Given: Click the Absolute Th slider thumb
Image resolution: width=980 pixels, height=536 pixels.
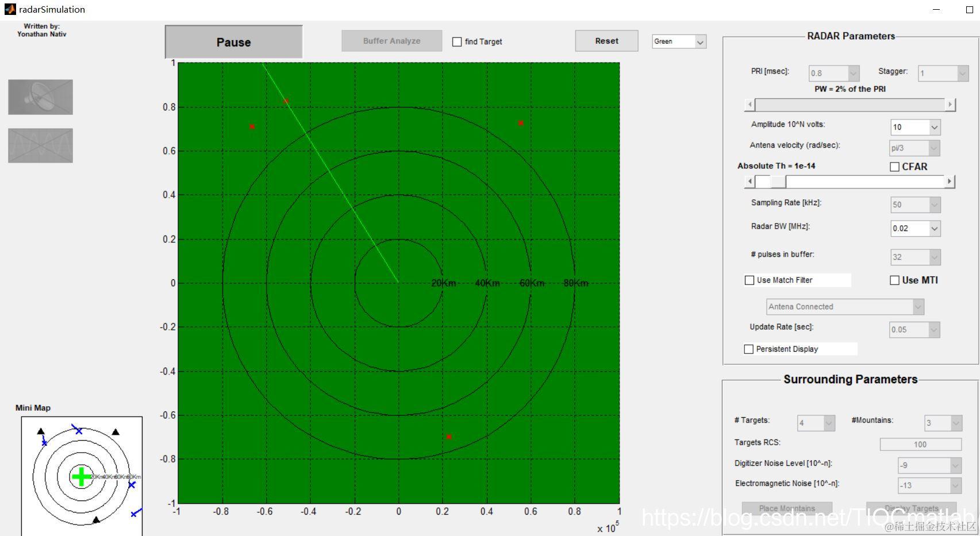Looking at the screenshot, I should click(x=778, y=182).
